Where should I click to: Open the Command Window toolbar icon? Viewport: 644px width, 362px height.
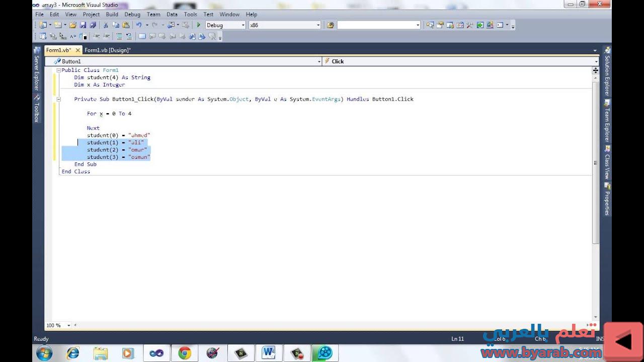click(x=500, y=25)
